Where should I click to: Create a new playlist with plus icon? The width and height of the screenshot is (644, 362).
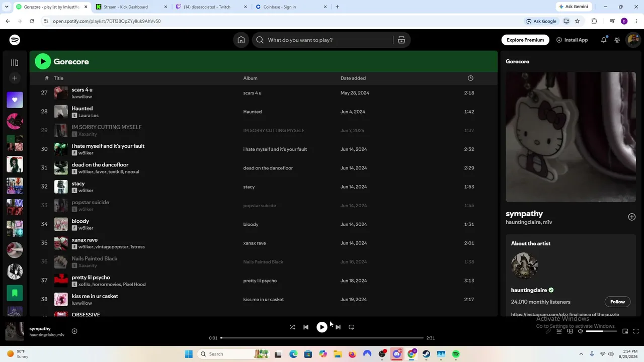[x=15, y=78]
